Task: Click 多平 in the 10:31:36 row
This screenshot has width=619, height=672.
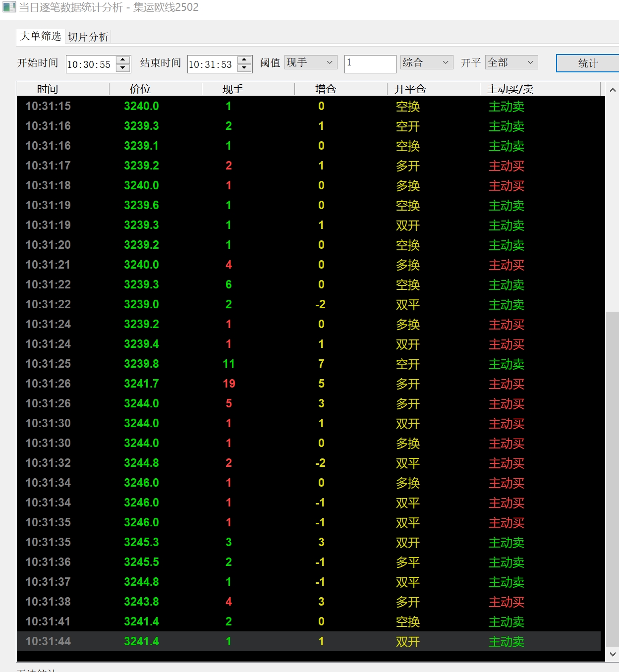Action: coord(408,562)
